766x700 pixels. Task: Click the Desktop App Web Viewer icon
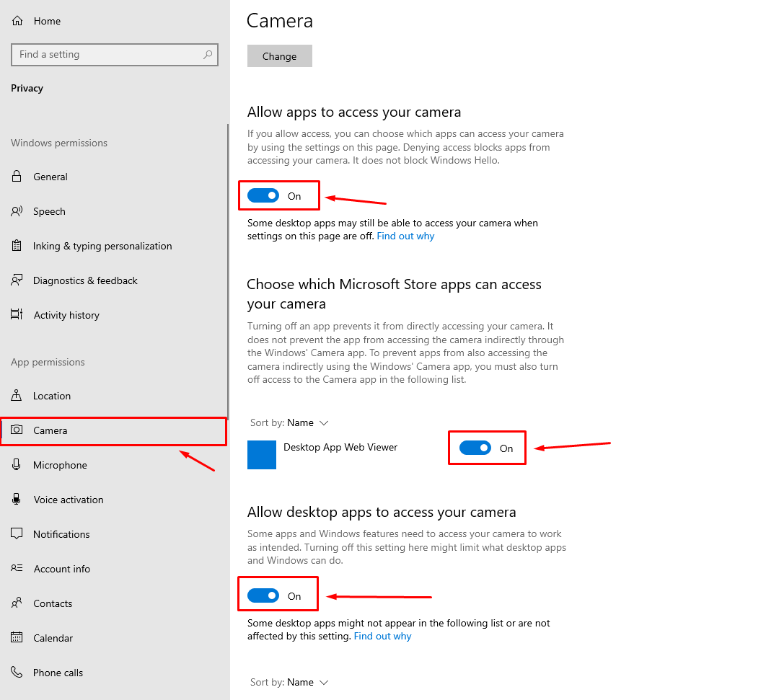pos(262,455)
